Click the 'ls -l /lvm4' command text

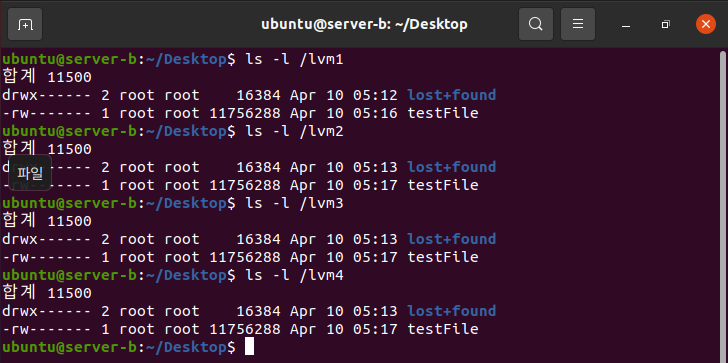click(x=295, y=275)
